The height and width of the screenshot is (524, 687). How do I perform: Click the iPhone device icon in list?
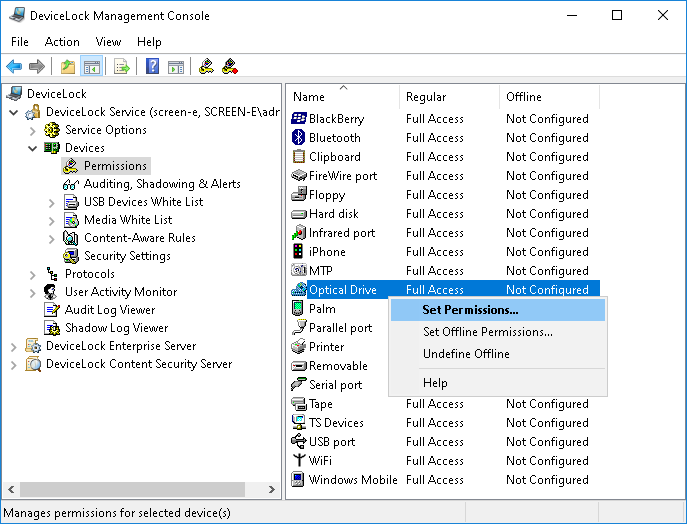[x=298, y=252]
